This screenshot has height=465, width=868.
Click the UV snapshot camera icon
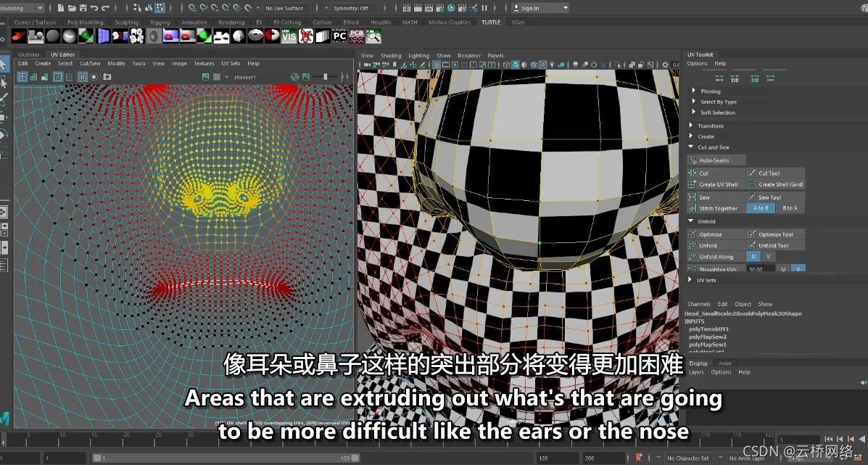(x=107, y=77)
